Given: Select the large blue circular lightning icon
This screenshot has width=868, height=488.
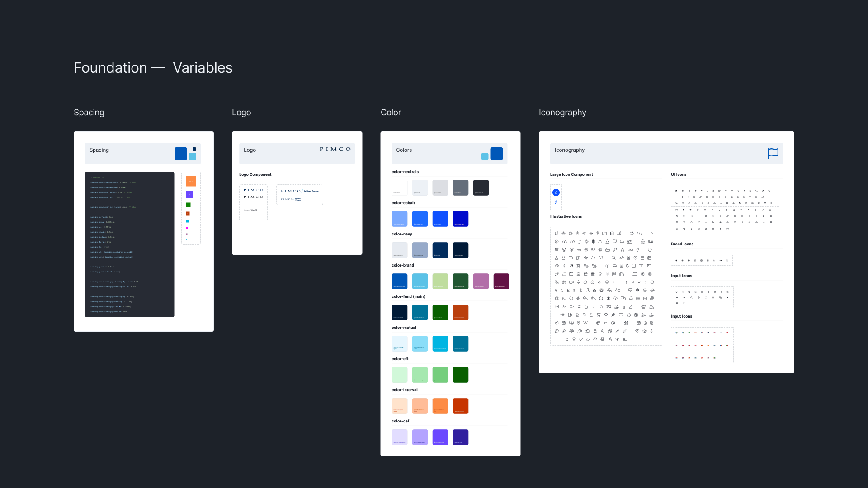Looking at the screenshot, I should pos(556,192).
